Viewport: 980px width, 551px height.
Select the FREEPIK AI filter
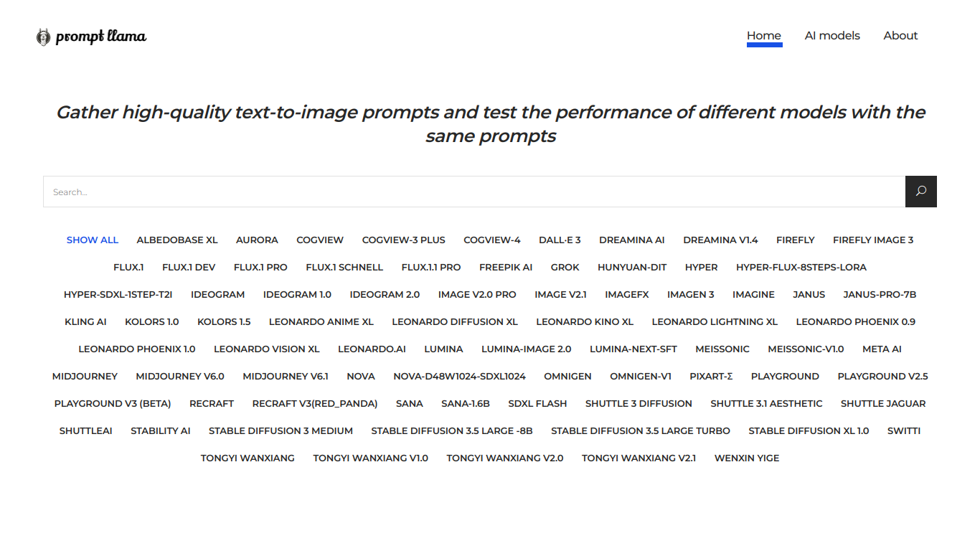coord(506,268)
